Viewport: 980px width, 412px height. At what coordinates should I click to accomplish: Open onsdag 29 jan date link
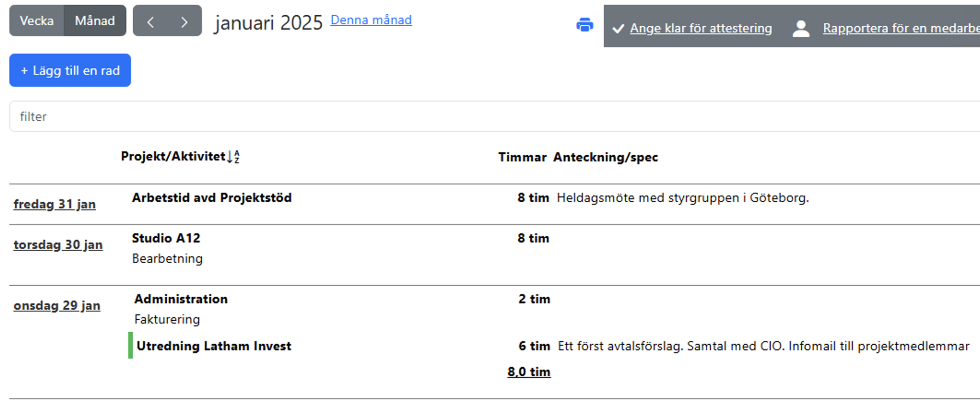[x=57, y=306]
